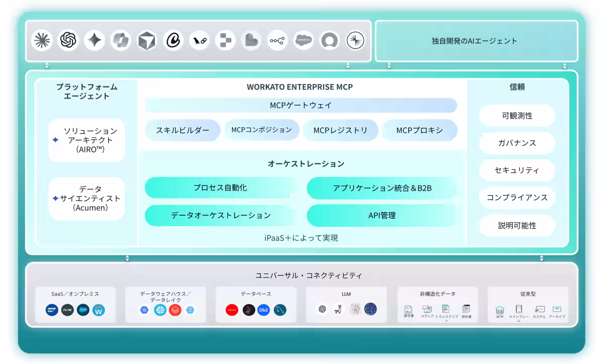Screen dimensions: 604x364
Task: Click the MySQL dolphin icon
Action: (280, 310)
